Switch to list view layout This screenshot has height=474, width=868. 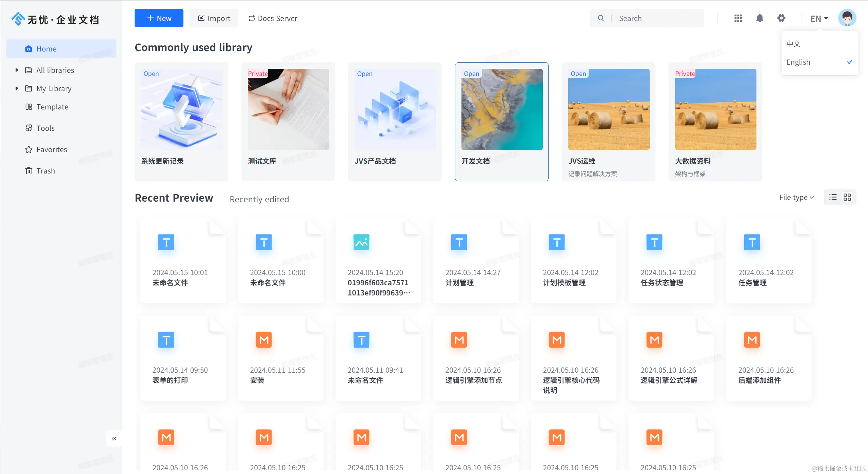pos(833,197)
